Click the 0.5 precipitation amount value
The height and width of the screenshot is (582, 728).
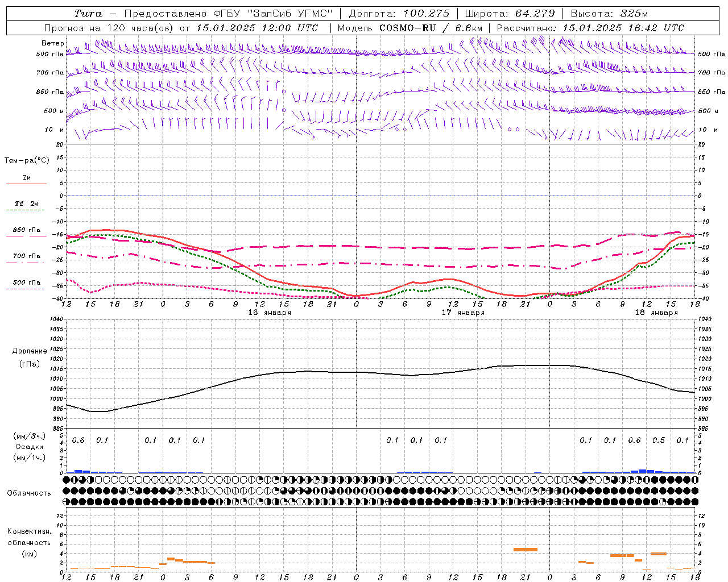(659, 440)
